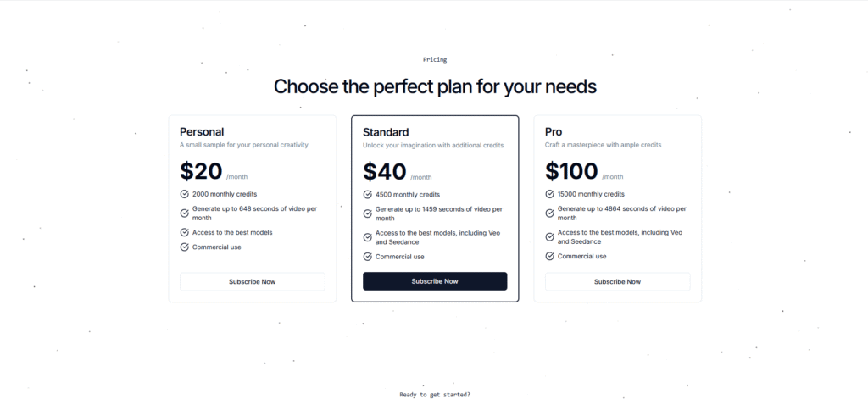Viewport: 868px width, 399px height.
Task: Click checkmark icon beside 4500 monthly credits
Action: point(367,194)
